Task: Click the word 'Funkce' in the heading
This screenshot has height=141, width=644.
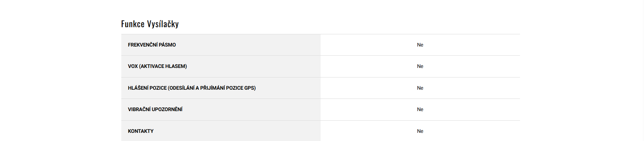Action: (133, 24)
